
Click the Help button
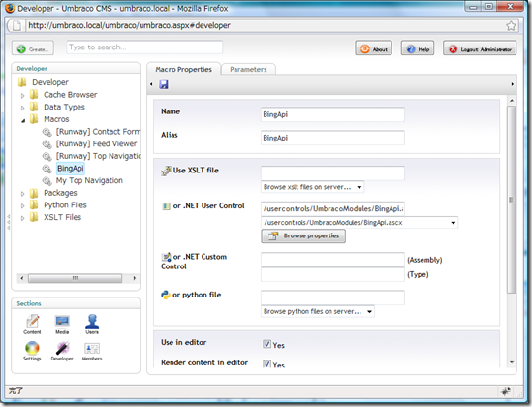pos(418,48)
